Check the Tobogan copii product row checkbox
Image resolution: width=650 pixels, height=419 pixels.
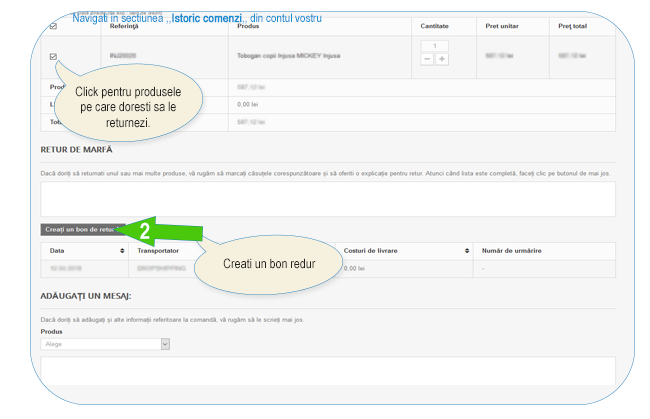53,56
